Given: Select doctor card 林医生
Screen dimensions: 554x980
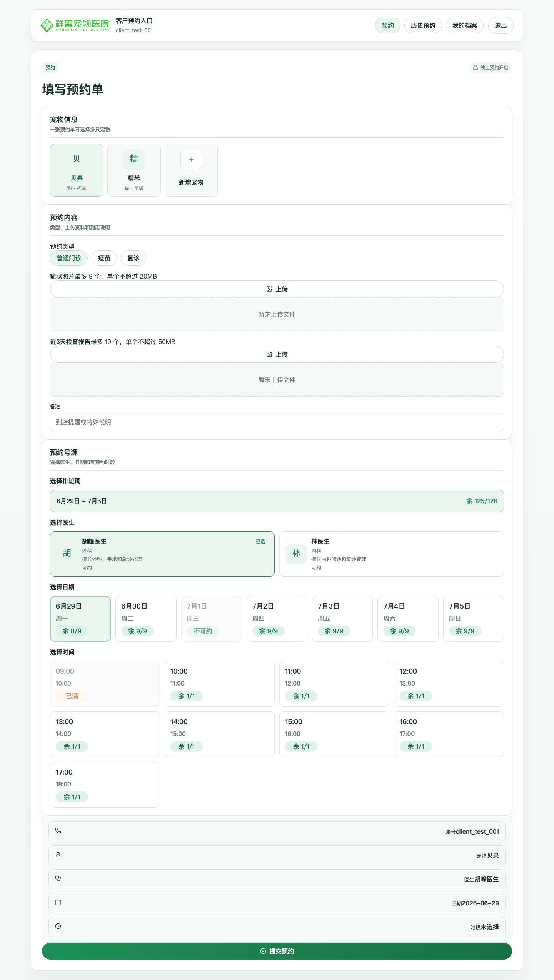Looking at the screenshot, I should (x=392, y=554).
